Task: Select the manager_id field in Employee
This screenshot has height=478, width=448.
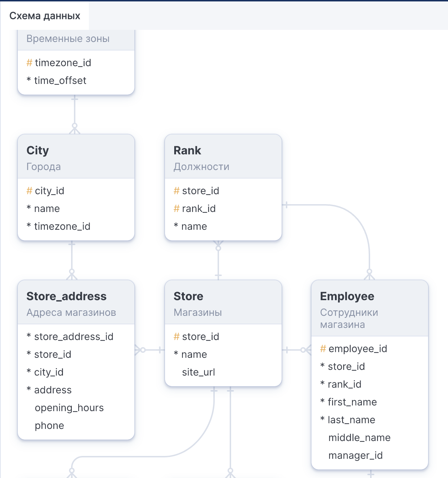Action: pos(356,456)
